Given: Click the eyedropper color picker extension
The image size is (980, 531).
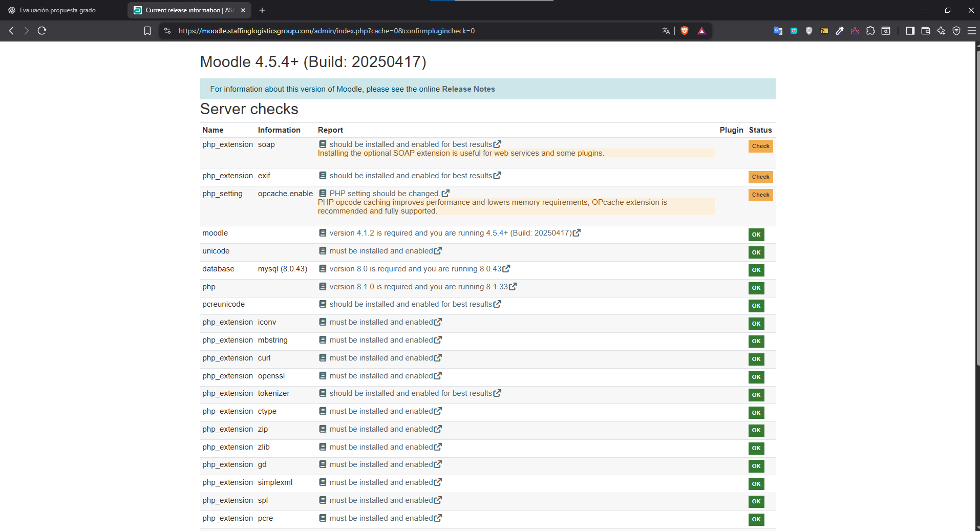Looking at the screenshot, I should click(839, 31).
